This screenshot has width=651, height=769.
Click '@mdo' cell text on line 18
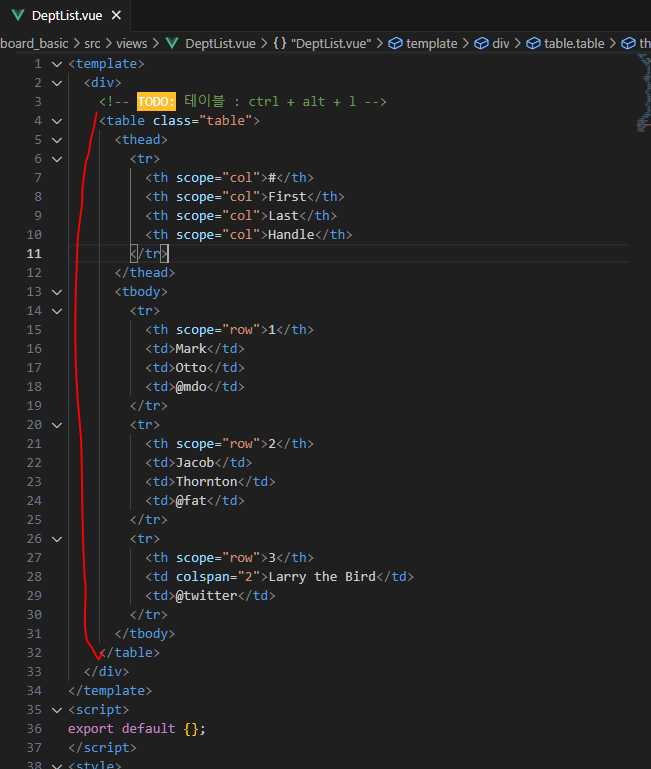pyautogui.click(x=191, y=387)
